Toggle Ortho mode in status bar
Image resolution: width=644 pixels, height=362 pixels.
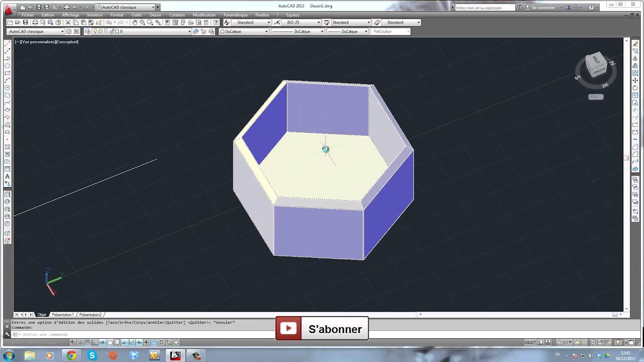point(95,342)
